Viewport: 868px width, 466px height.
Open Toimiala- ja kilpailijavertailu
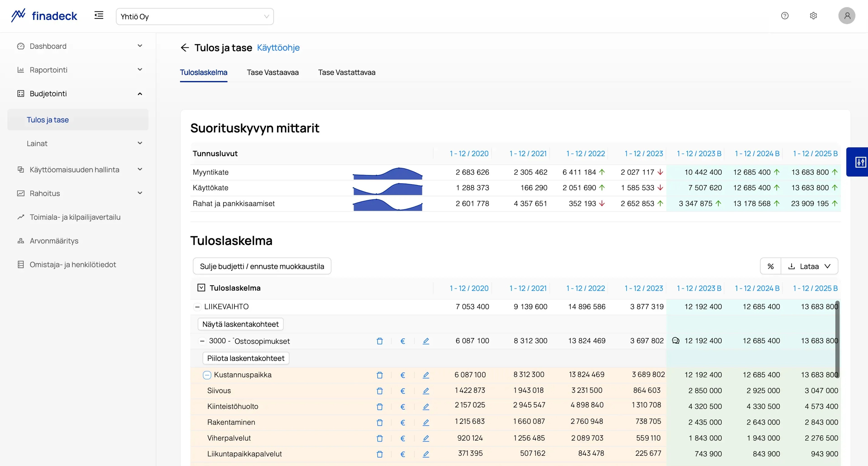coord(75,217)
